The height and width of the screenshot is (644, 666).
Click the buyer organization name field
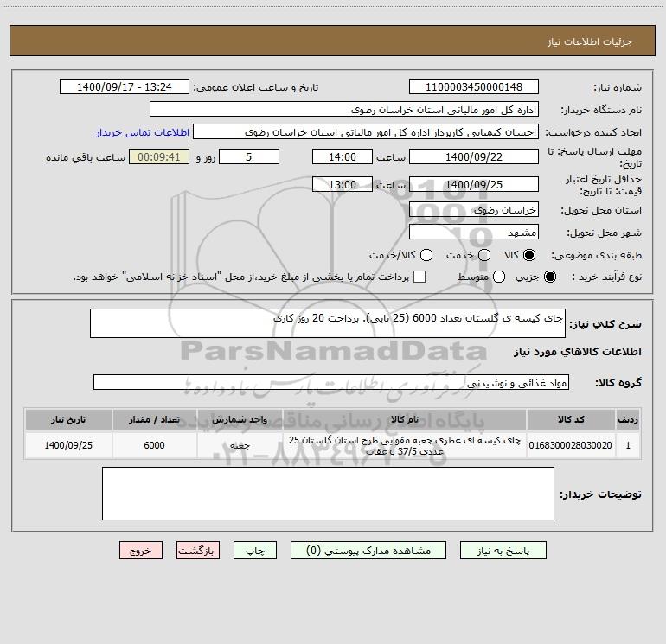coord(344,110)
